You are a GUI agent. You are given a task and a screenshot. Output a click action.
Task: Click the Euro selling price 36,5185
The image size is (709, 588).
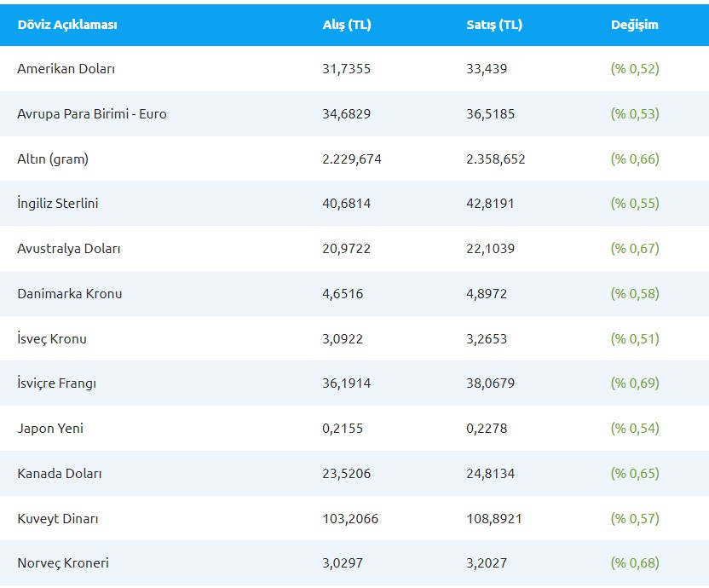point(491,113)
